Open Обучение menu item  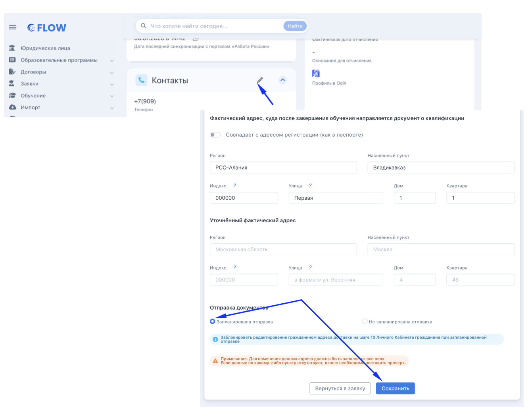pos(33,96)
